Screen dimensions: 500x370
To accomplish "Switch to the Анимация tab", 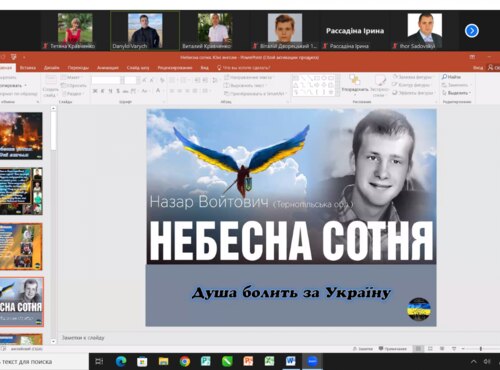I will click(x=108, y=68).
